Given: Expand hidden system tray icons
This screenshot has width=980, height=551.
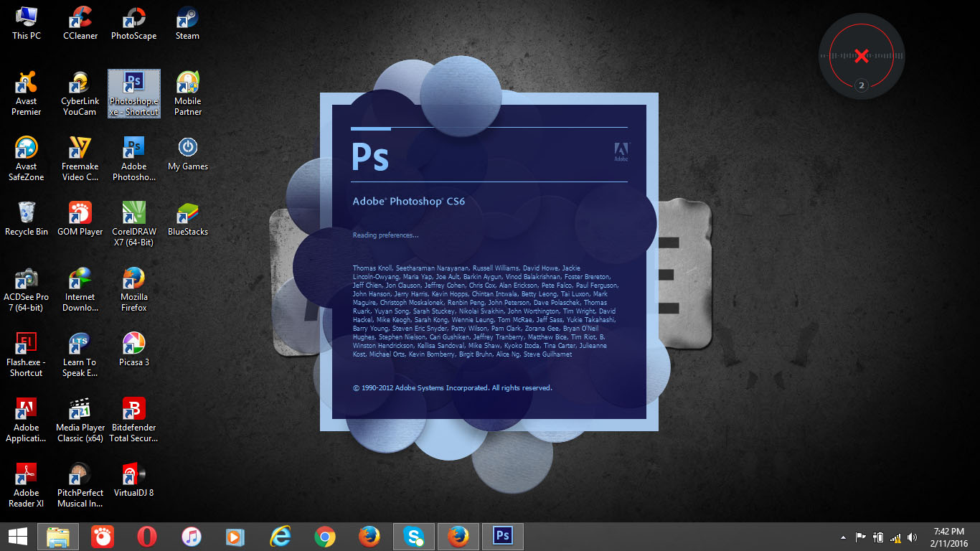Looking at the screenshot, I should click(x=842, y=536).
